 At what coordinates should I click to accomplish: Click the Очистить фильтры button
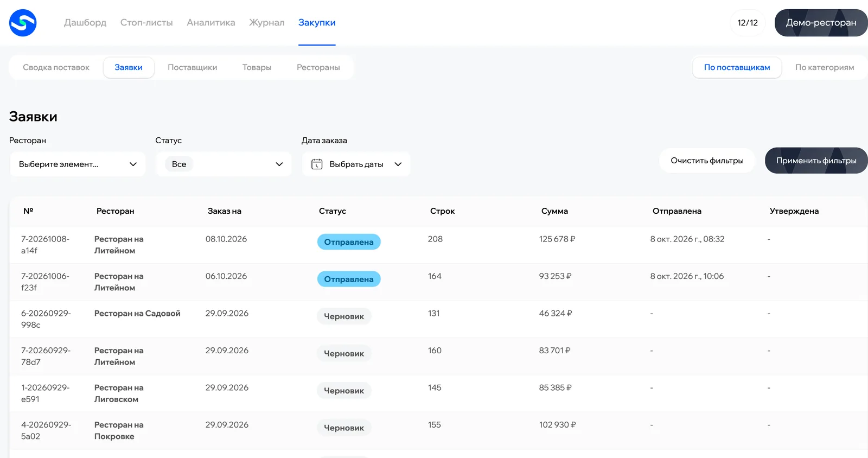(x=707, y=161)
